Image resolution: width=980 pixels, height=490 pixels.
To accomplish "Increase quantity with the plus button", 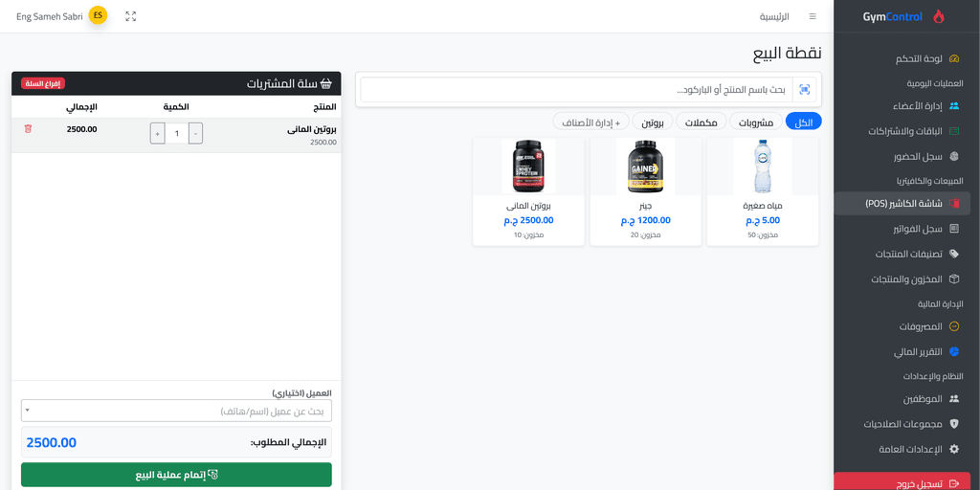I will pos(157,133).
